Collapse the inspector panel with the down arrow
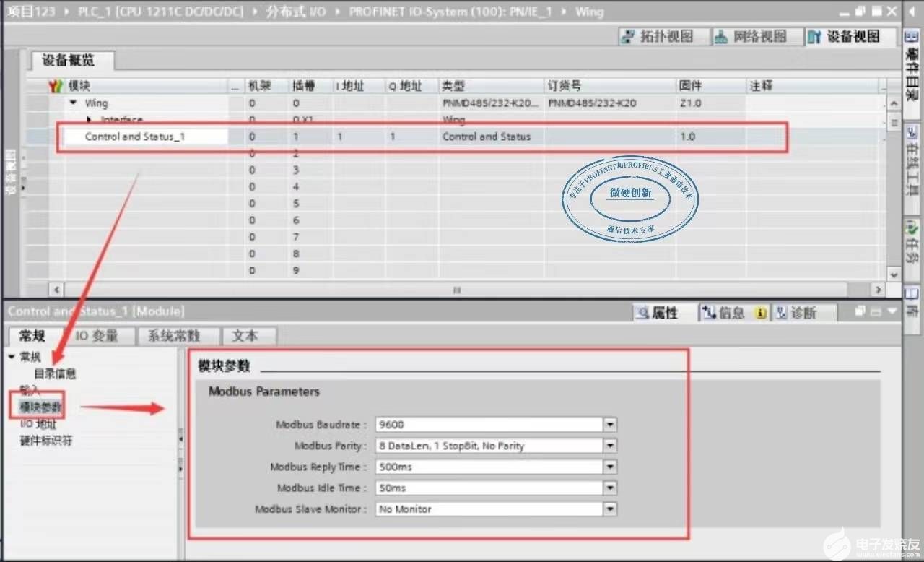Image resolution: width=924 pixels, height=562 pixels. coord(893,311)
